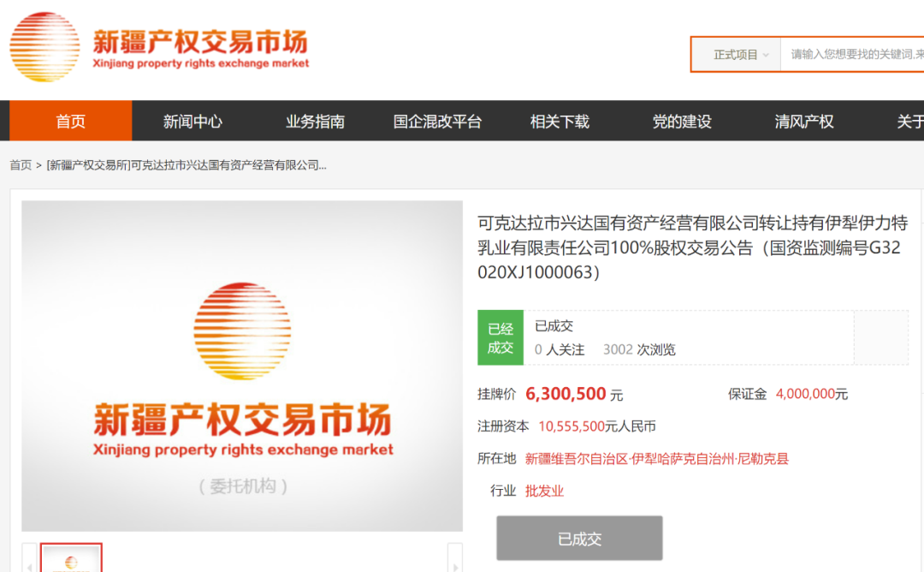Open the 清风产权 menu item
Viewport: 924px width, 572px height.
(x=804, y=121)
